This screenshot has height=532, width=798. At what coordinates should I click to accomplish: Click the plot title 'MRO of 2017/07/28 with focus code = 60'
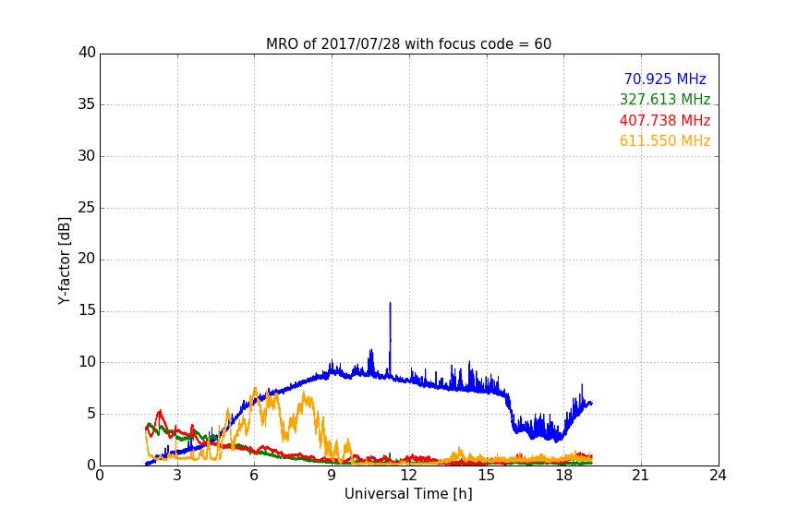click(x=408, y=43)
